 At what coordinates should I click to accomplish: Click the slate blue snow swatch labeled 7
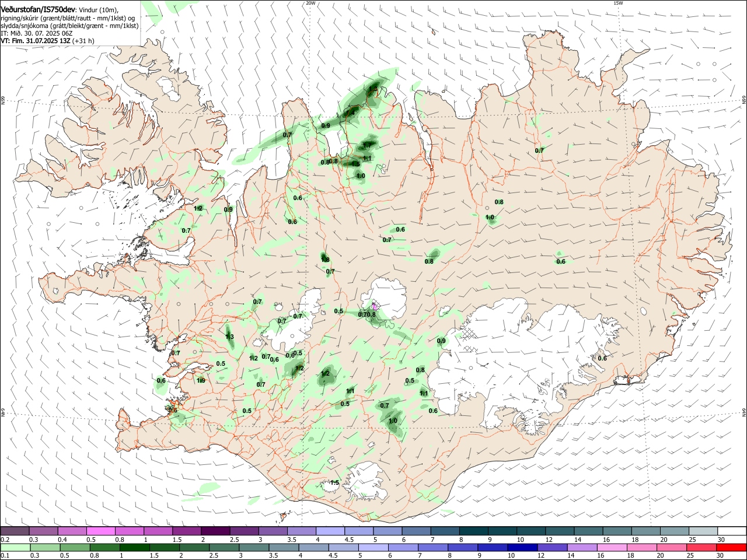(x=445, y=531)
